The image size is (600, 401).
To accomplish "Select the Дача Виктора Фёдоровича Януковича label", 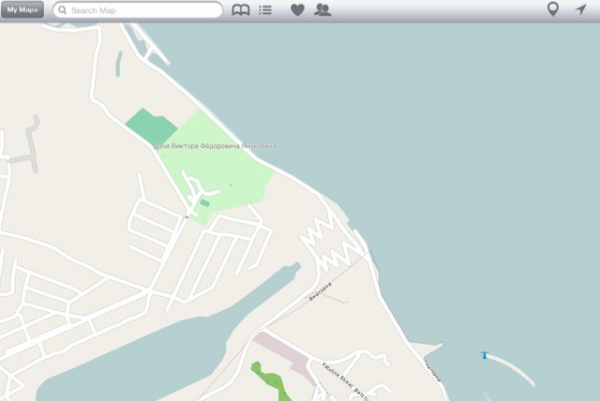I will pos(215,146).
